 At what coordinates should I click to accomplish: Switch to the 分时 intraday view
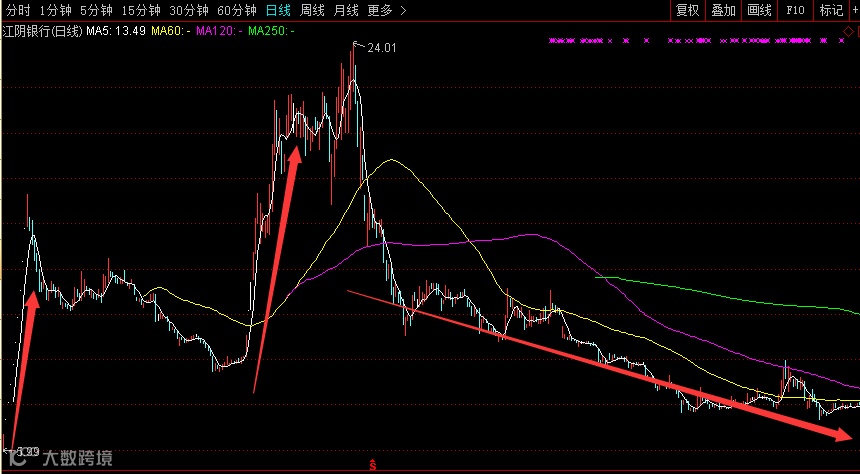pos(18,10)
